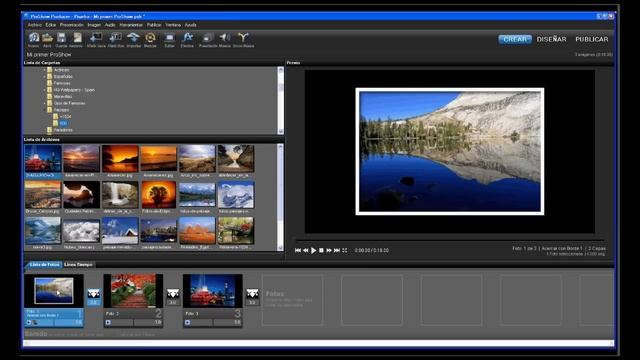This screenshot has height=360, width=640.
Task: Click the Editar slide toolbar icon
Action: point(169,38)
